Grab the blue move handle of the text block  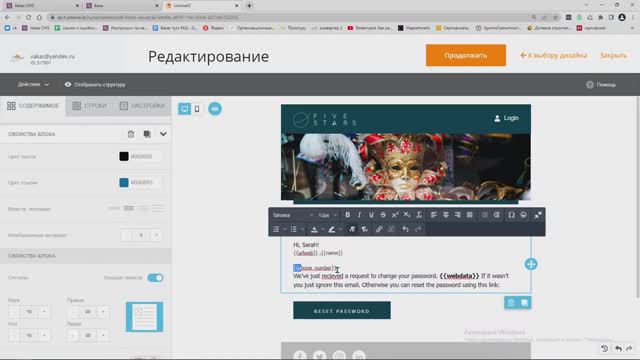coord(531,264)
